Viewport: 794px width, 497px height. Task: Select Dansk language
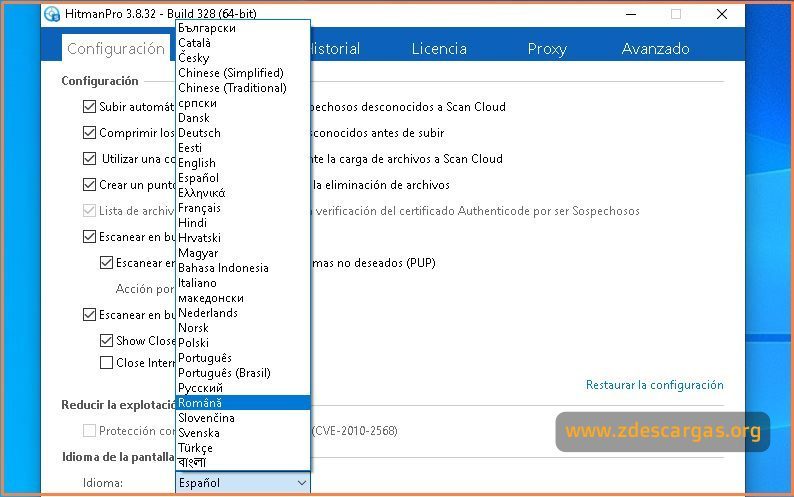(x=243, y=118)
